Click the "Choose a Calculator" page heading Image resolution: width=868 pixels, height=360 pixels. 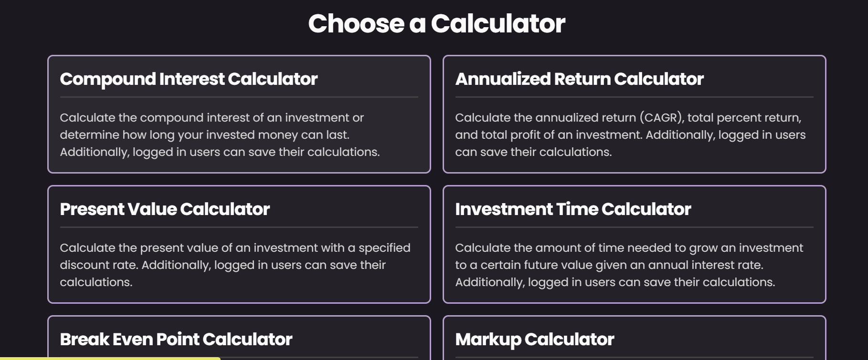click(436, 24)
